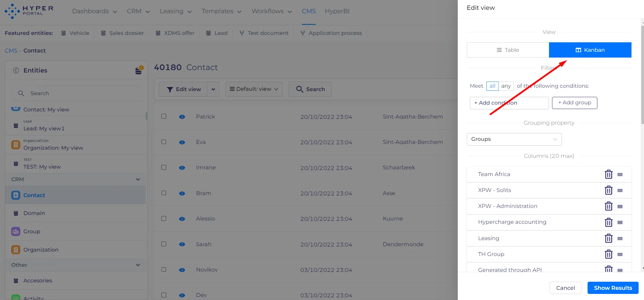Image resolution: width=644 pixels, height=300 pixels.
Task: Delete the Team Africa column
Action: 609,174
